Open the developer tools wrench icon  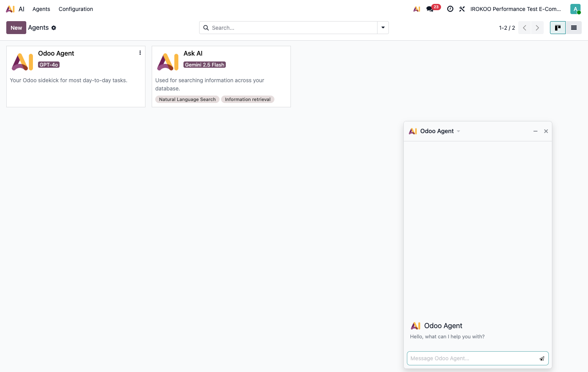click(462, 9)
